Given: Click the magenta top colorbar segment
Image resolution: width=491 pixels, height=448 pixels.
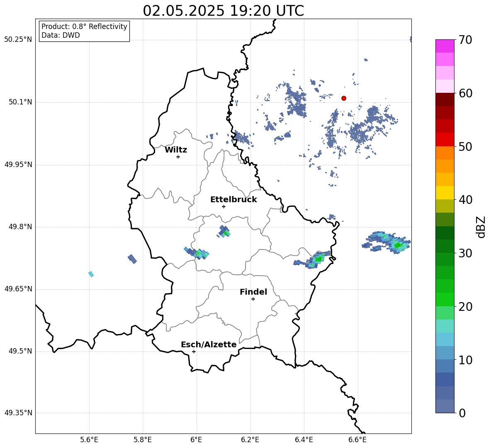Looking at the screenshot, I should [445, 46].
